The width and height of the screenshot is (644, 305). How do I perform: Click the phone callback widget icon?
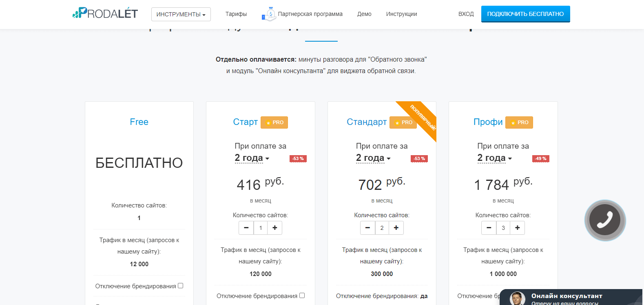click(x=605, y=220)
